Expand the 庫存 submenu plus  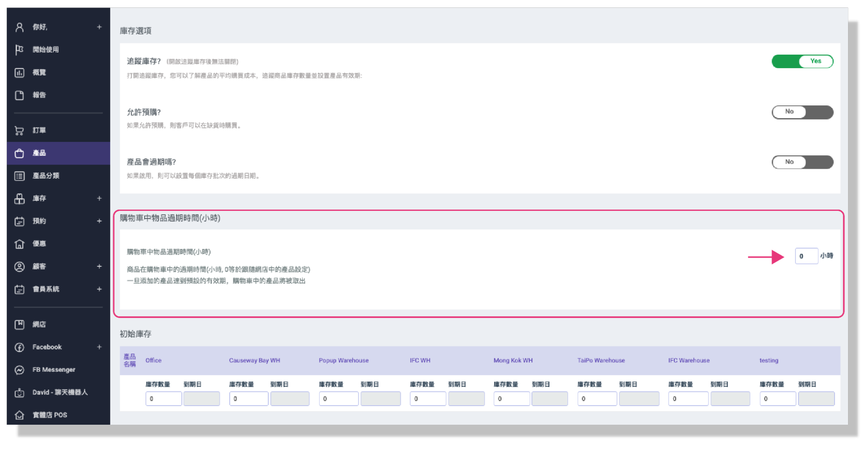tap(99, 198)
